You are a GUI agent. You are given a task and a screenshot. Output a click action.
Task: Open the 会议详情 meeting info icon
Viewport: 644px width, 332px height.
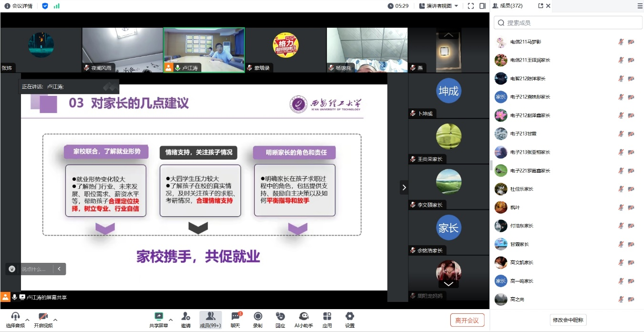click(7, 6)
